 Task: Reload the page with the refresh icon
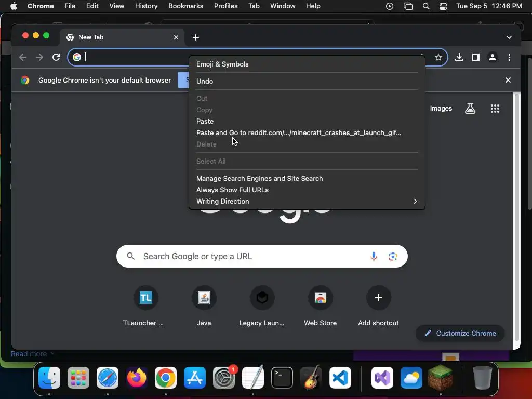[56, 57]
